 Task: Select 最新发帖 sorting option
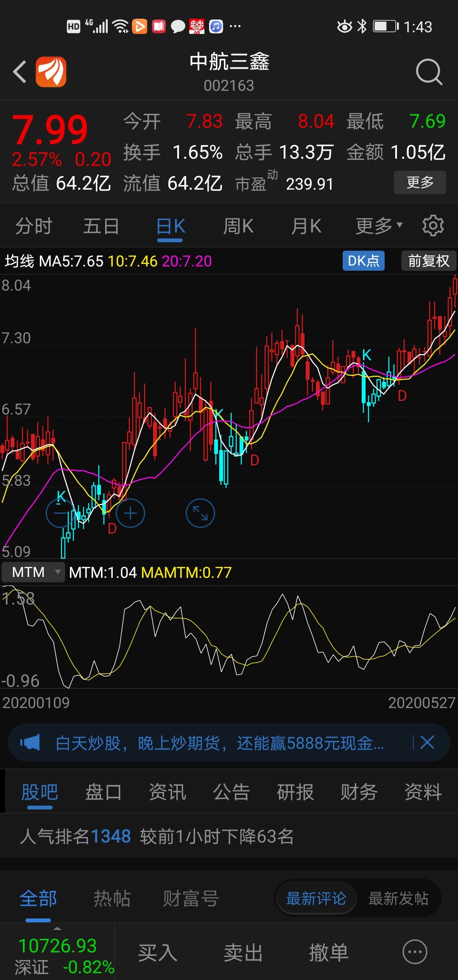398,899
